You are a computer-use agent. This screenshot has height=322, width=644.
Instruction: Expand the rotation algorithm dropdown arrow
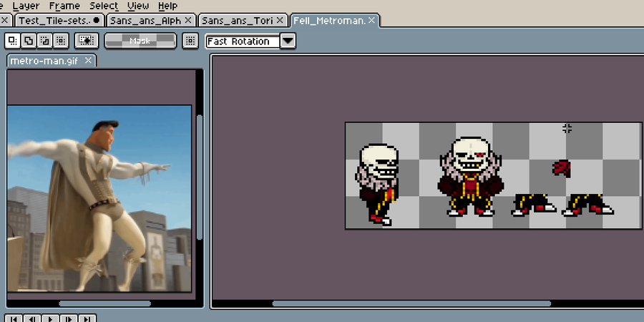pyautogui.click(x=288, y=41)
